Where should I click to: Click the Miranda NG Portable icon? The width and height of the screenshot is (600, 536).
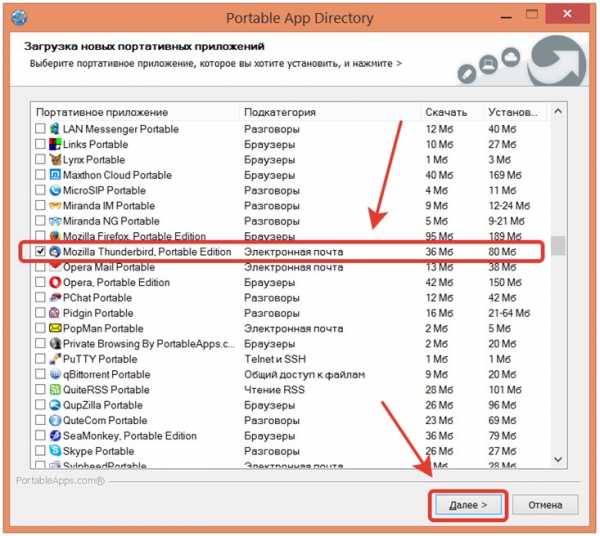tap(55, 221)
